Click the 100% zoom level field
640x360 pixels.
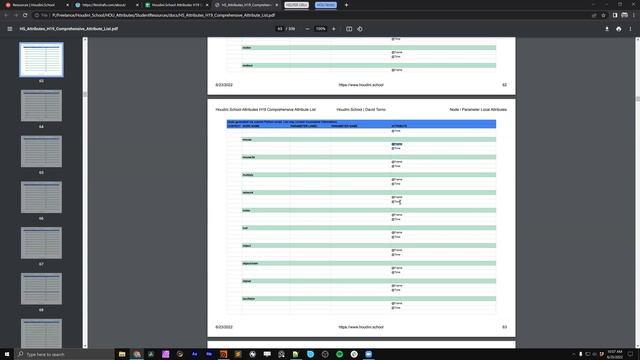pyautogui.click(x=321, y=29)
